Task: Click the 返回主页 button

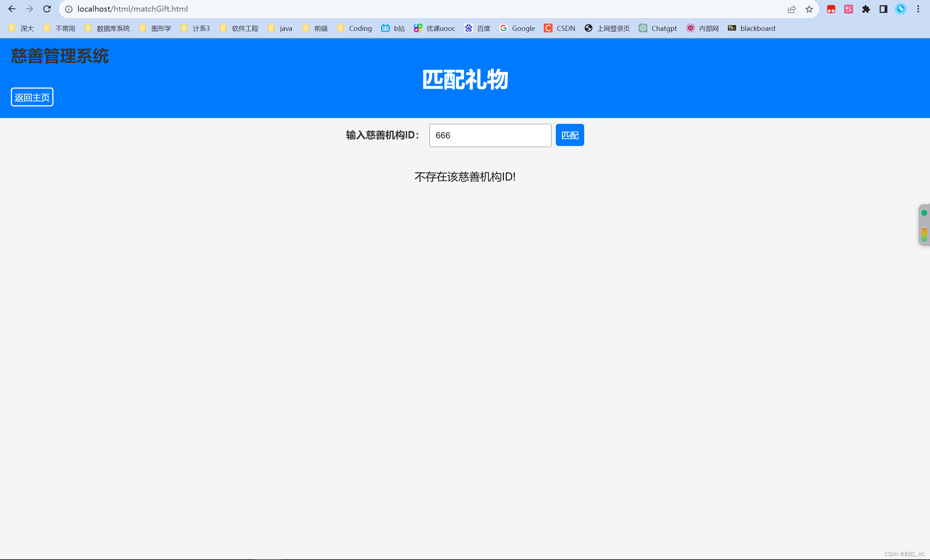Action: coord(32,97)
